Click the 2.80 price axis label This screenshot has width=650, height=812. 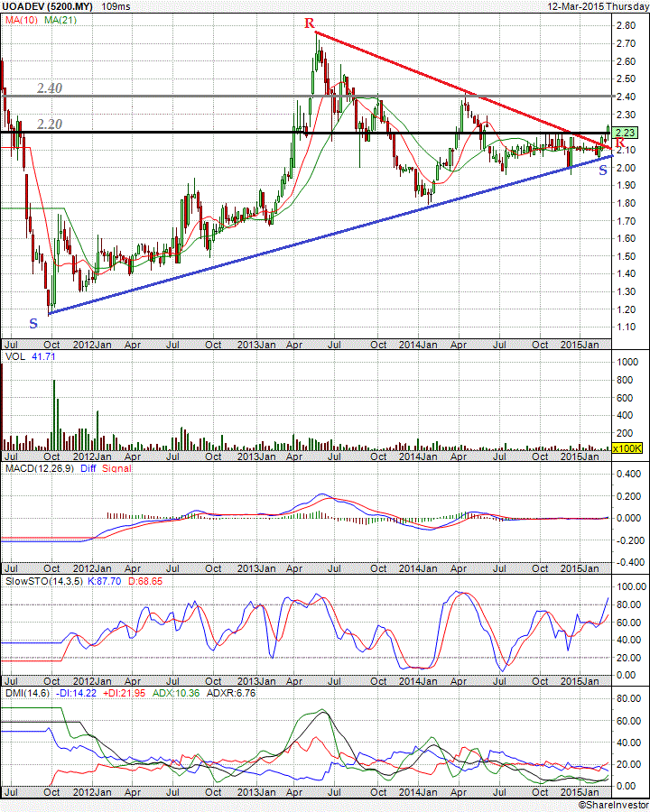627,25
